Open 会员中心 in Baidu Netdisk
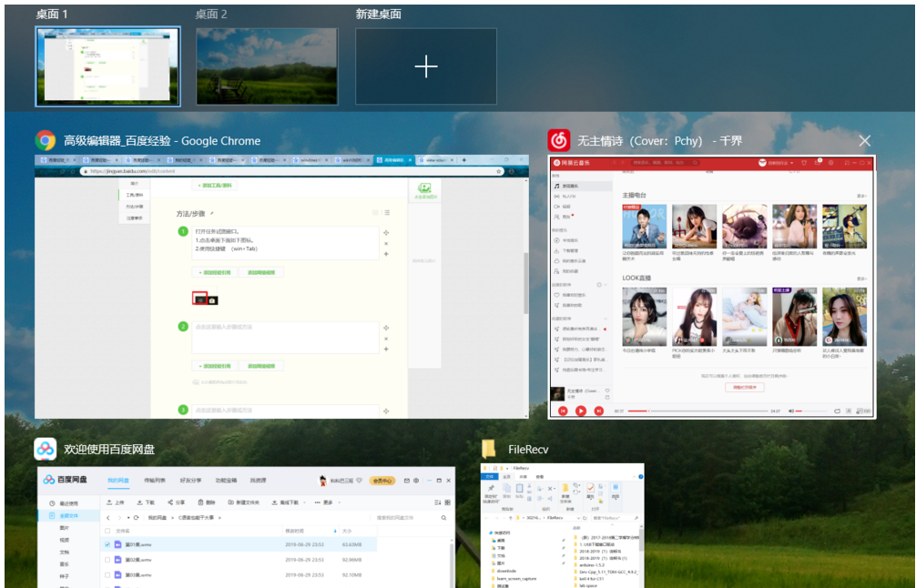 tap(382, 481)
